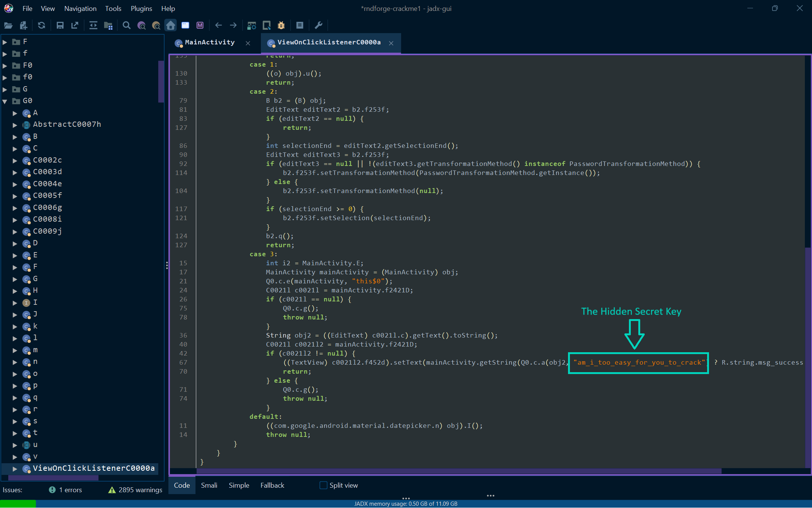812x508 pixels.
Task: Expand the F0 package folder
Action: click(x=5, y=65)
